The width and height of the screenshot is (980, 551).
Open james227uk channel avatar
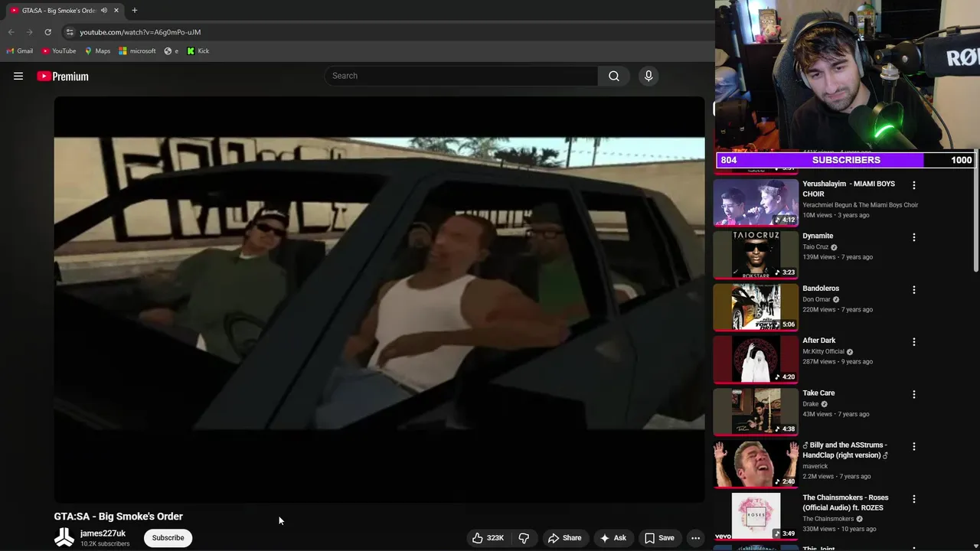[64, 537]
